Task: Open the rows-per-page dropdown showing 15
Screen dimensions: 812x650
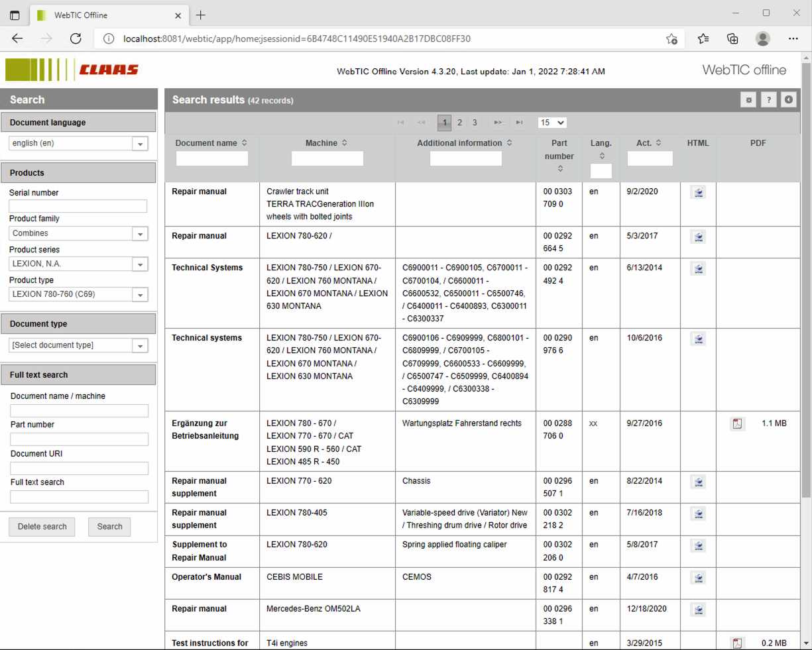Action: (552, 123)
